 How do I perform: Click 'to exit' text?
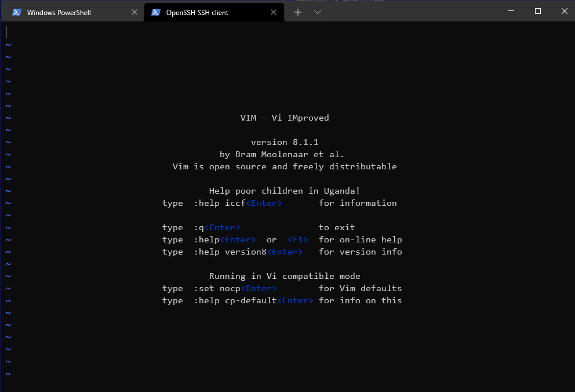pyautogui.click(x=337, y=227)
